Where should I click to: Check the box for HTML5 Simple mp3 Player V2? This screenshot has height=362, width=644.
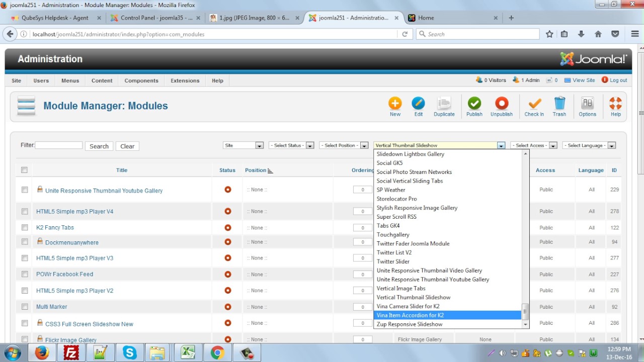[x=25, y=290]
